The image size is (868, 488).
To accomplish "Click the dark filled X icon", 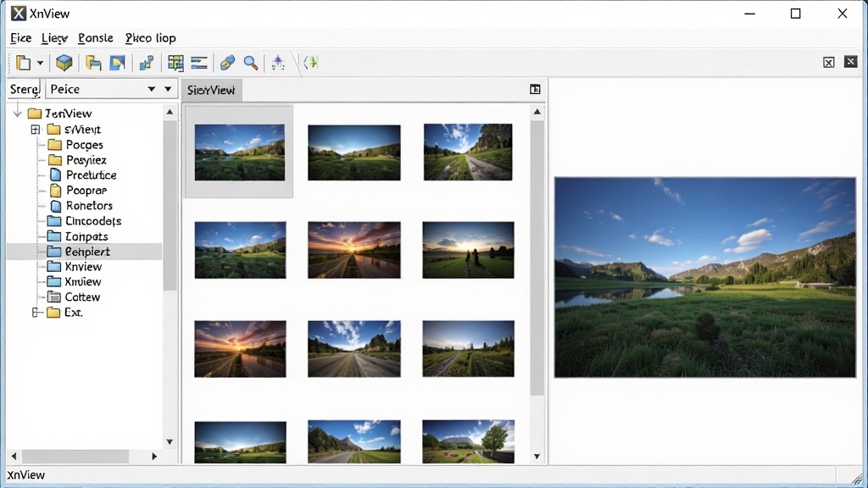I will click(851, 61).
